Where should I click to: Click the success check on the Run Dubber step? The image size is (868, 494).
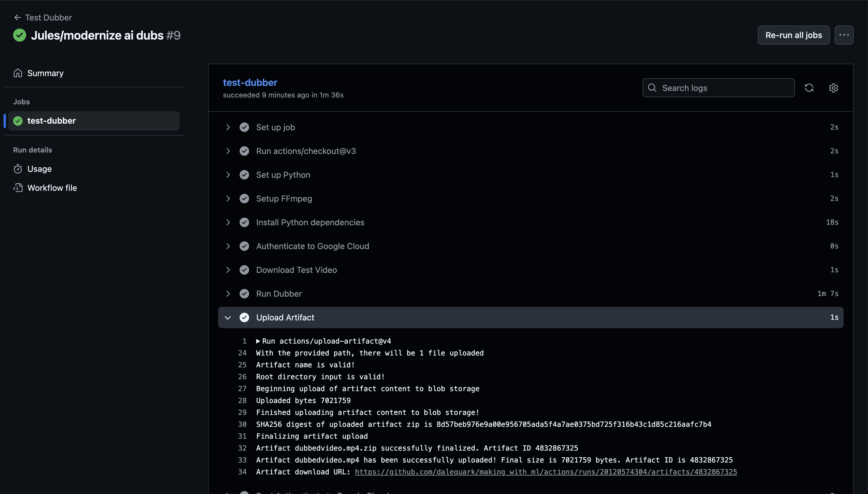tap(245, 293)
